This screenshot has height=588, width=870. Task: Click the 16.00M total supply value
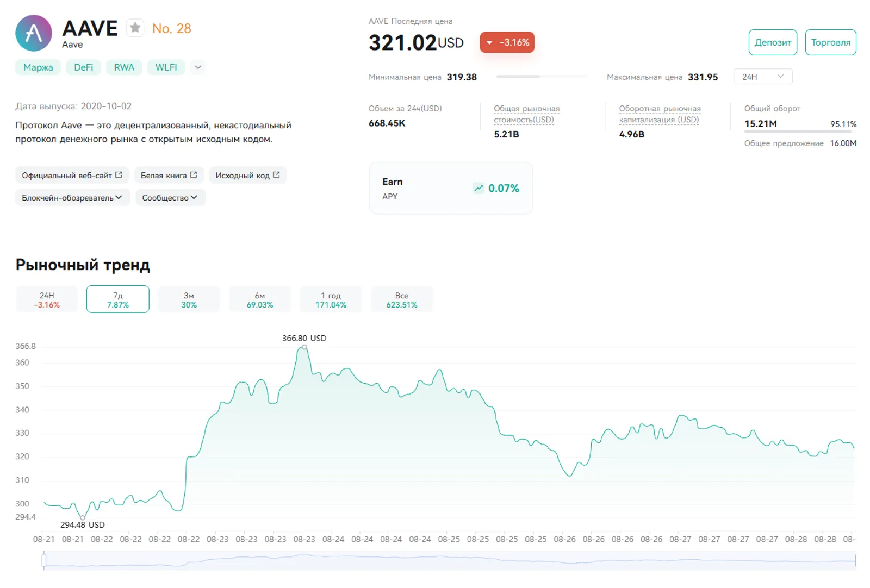(x=843, y=143)
